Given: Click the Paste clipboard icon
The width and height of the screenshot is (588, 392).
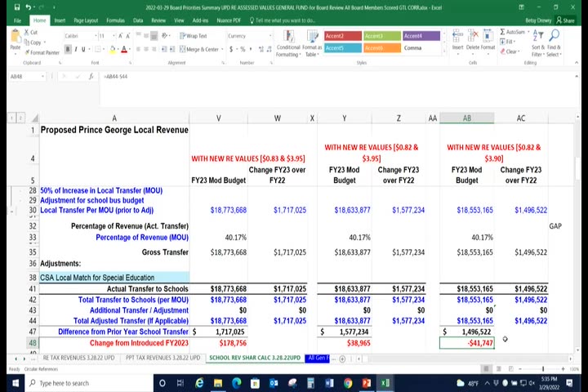Looking at the screenshot, I should 16,38.
